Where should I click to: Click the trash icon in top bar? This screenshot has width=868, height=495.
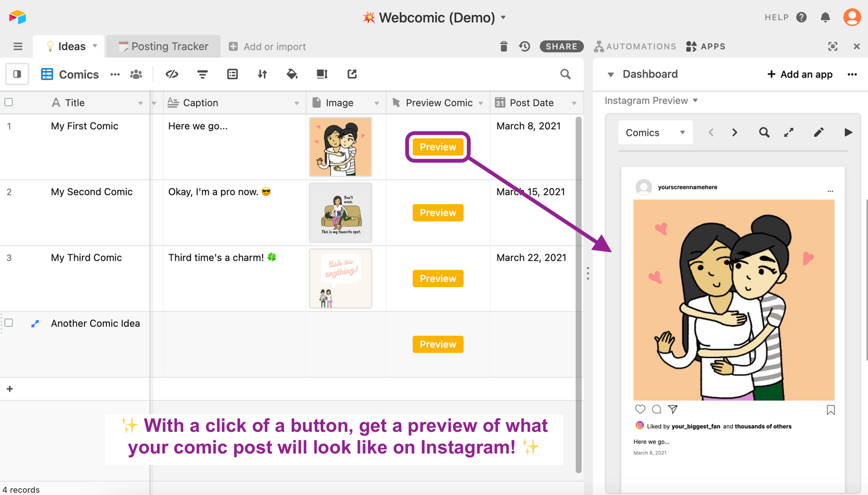503,46
